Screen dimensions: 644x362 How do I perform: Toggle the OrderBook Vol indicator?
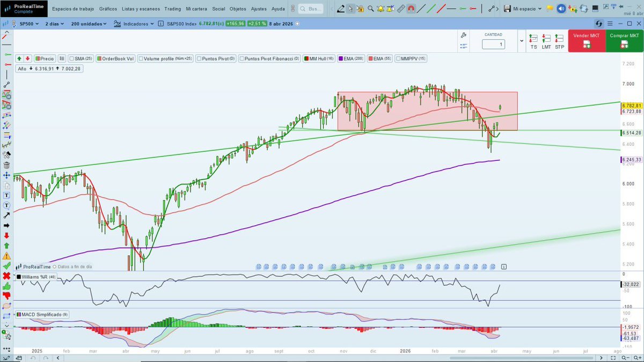click(x=115, y=58)
